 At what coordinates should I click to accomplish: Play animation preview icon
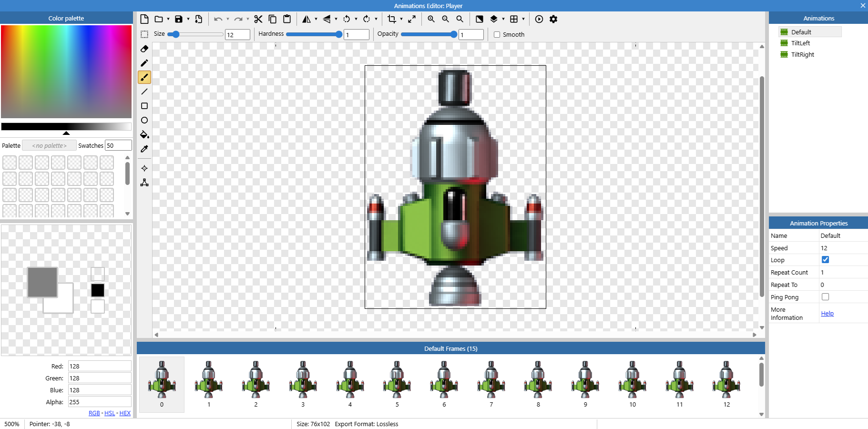tap(539, 19)
